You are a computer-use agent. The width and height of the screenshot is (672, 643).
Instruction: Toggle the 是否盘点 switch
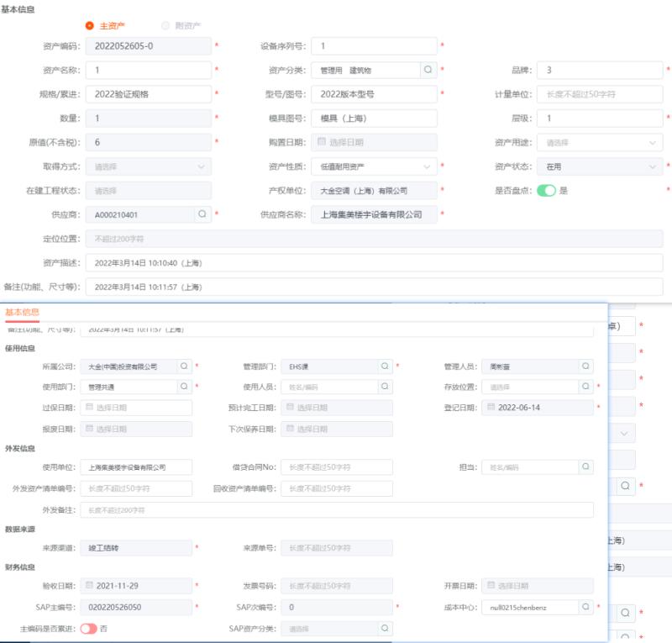(546, 191)
